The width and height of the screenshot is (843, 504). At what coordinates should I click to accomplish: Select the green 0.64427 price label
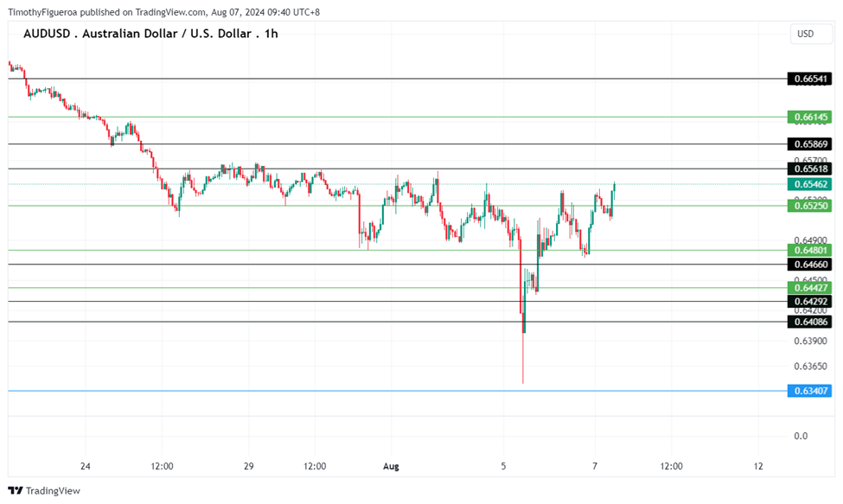pos(810,287)
